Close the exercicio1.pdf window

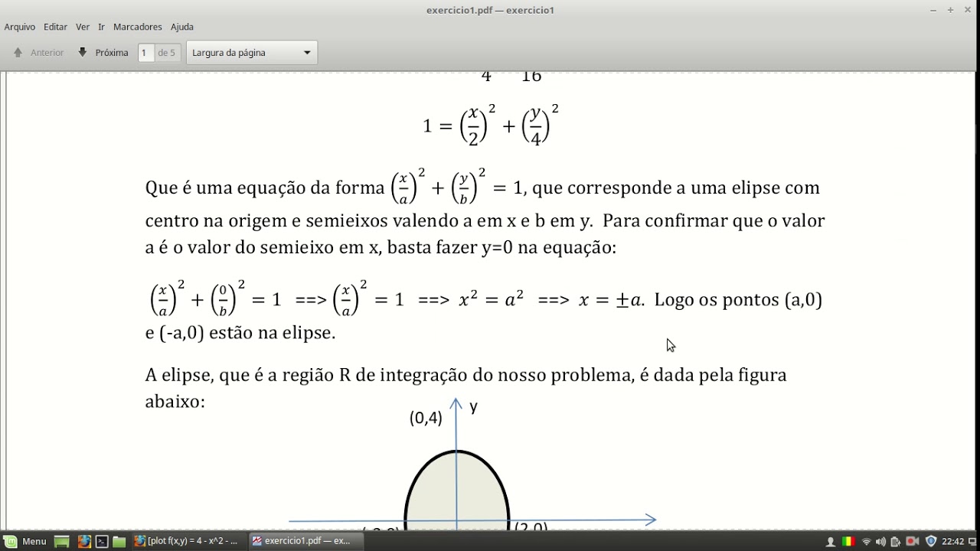click(x=968, y=10)
